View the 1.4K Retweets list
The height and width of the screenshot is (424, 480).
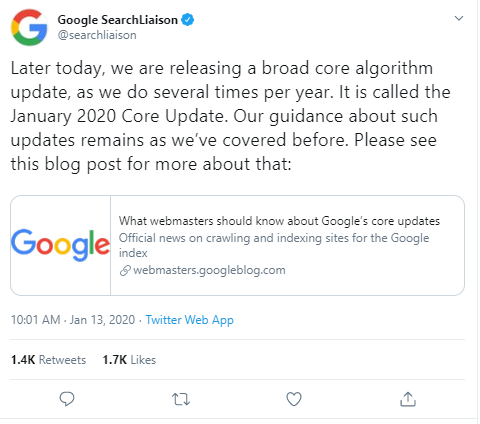pos(48,360)
